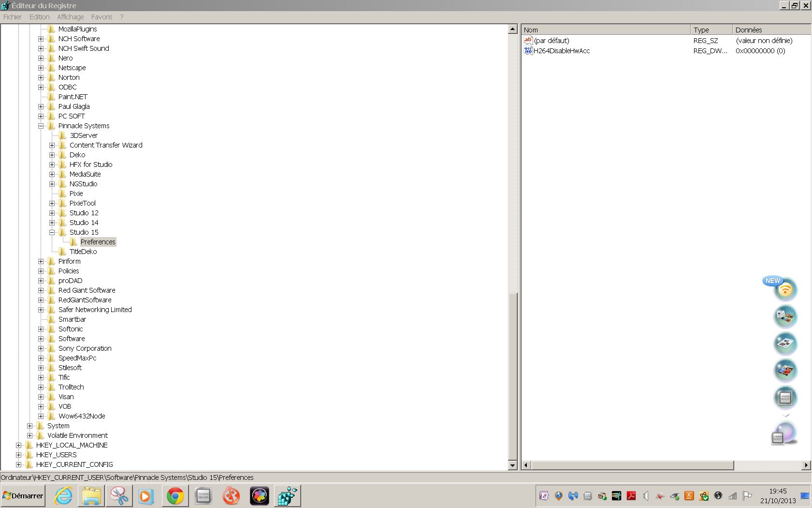Image resolution: width=812 pixels, height=508 pixels.
Task: Expand the Wow6432Node key
Action: click(41, 416)
